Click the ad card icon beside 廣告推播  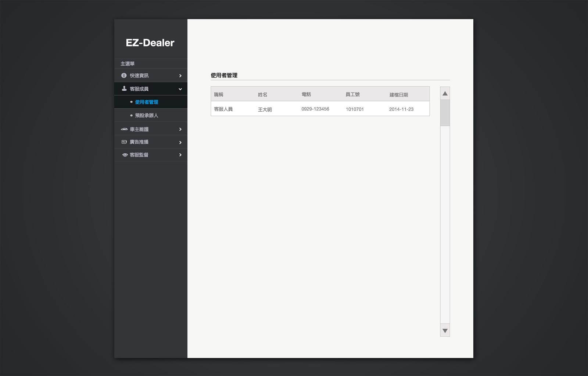[124, 142]
